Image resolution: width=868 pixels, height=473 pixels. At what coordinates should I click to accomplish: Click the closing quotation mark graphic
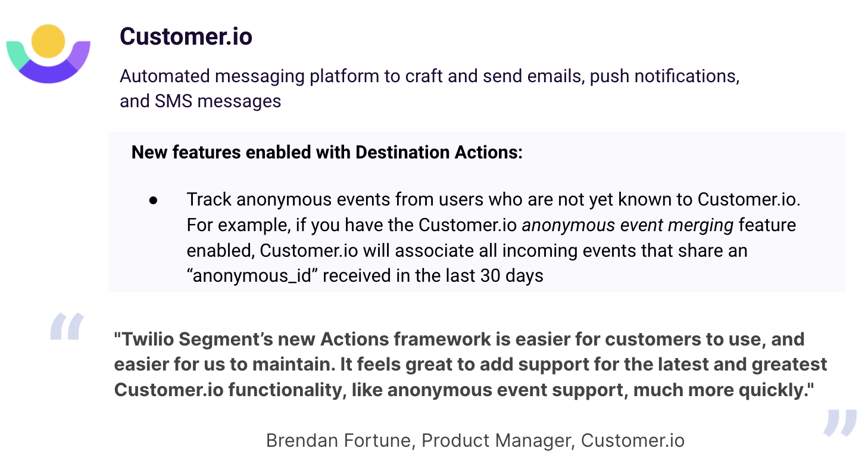[x=840, y=422]
